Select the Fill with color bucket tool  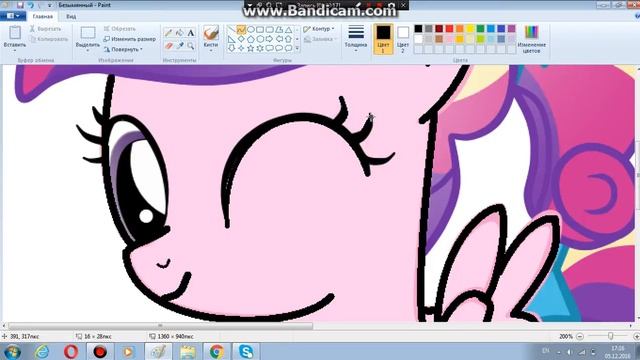[x=179, y=33]
